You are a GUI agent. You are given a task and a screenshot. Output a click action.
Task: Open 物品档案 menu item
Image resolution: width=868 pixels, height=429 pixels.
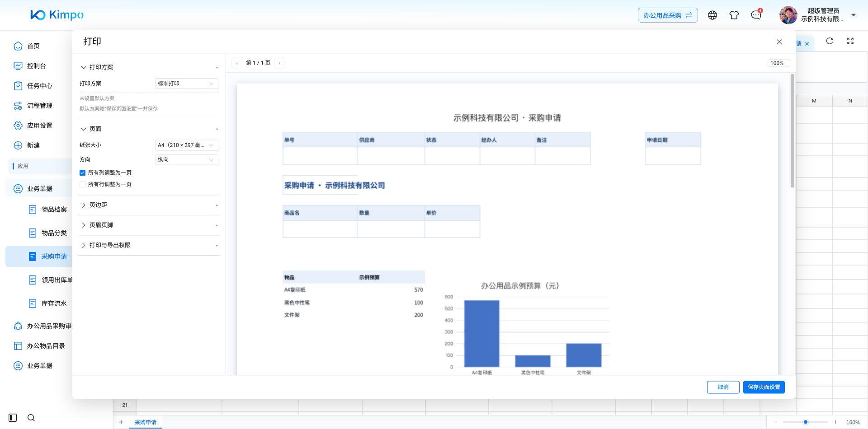(49, 210)
